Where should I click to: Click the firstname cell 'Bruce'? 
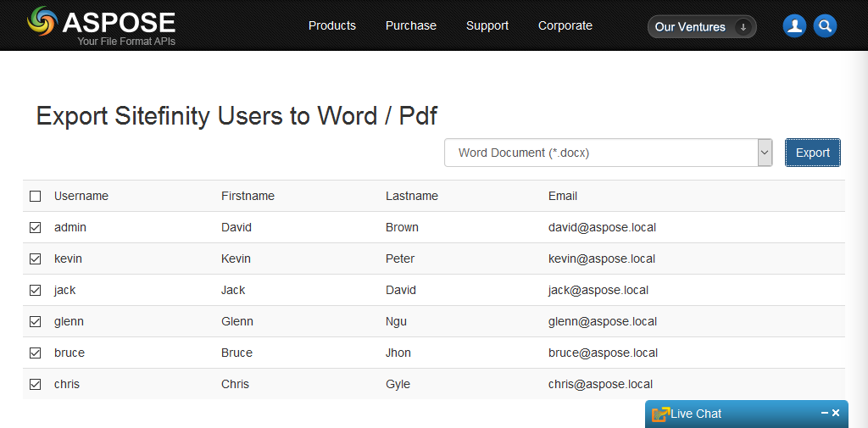237,353
